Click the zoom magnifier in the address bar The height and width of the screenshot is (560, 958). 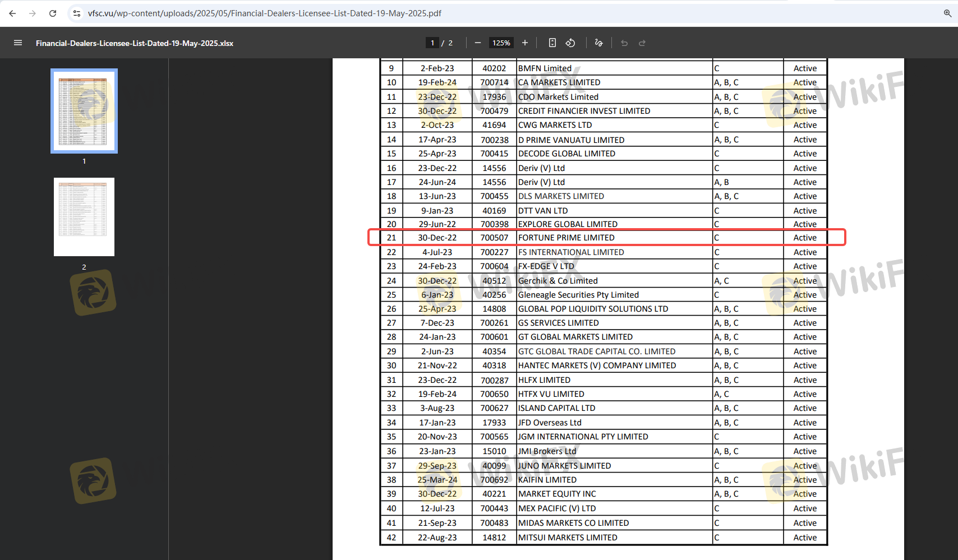coord(947,13)
